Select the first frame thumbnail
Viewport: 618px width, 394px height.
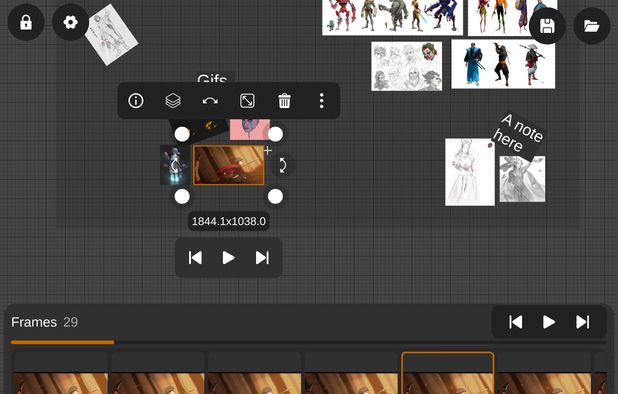pos(61,373)
